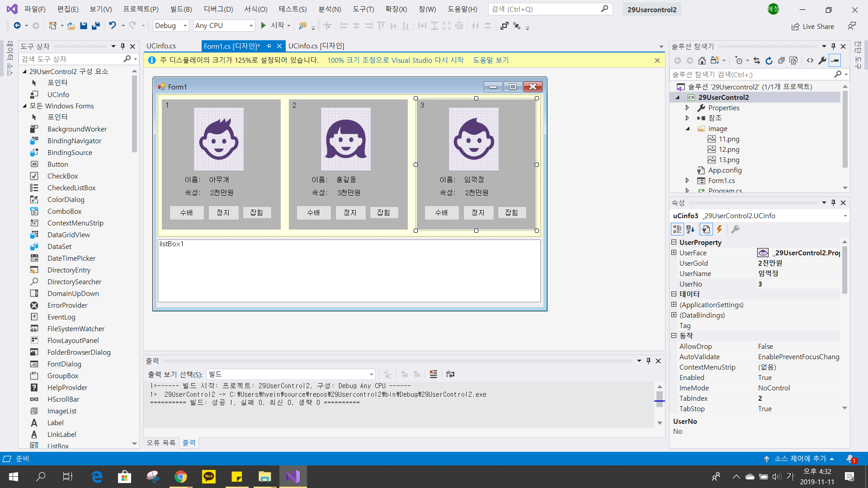This screenshot has width=868, height=488.
Task: Expand the UserFace property row
Action: pos(674,253)
